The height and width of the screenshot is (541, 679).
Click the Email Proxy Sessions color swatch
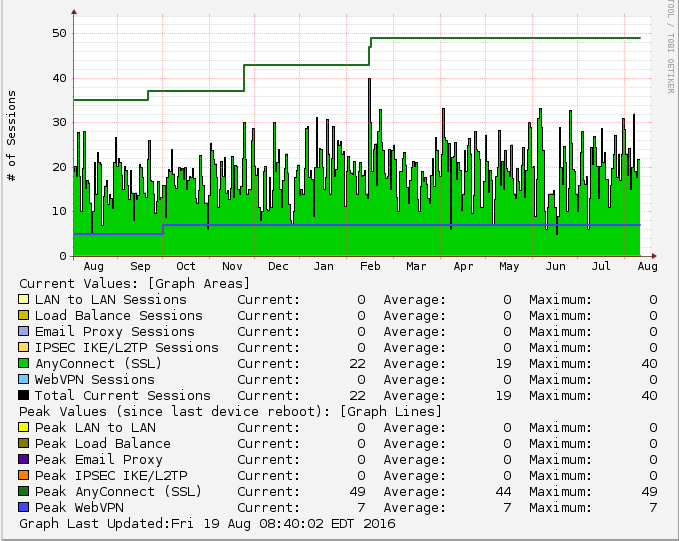click(23, 331)
